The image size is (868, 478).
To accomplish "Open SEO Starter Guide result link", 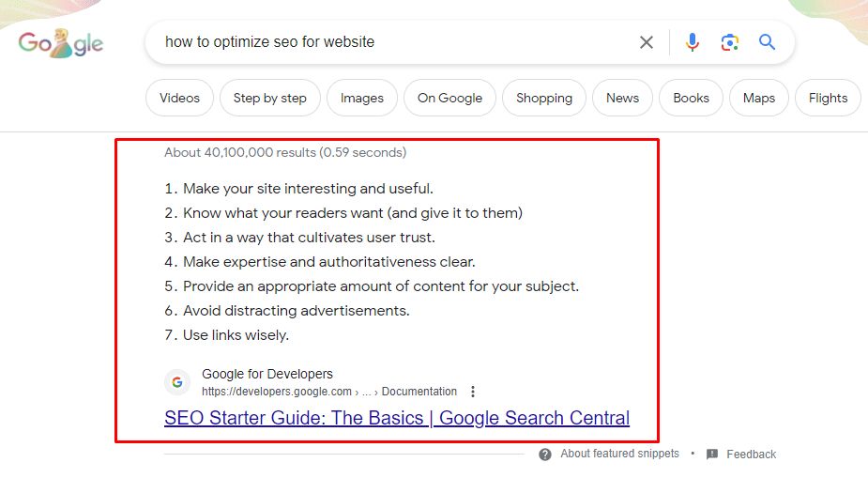I will coord(397,418).
